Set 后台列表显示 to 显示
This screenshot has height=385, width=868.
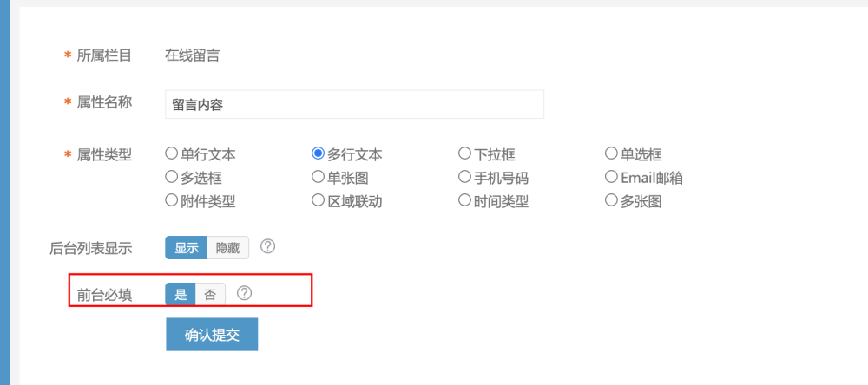(x=187, y=248)
